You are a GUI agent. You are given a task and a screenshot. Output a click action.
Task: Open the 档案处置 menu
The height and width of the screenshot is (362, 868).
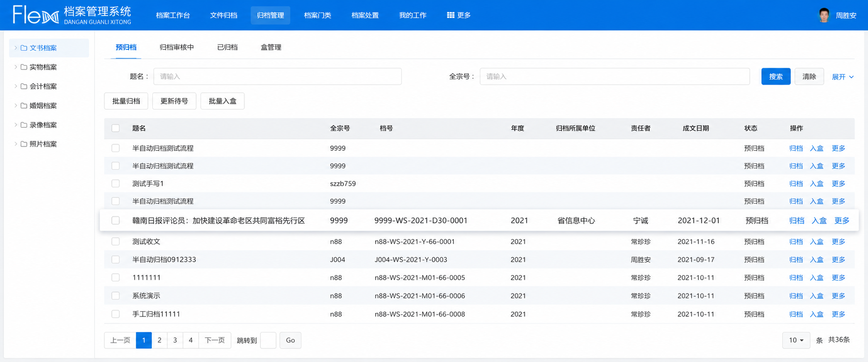(365, 15)
